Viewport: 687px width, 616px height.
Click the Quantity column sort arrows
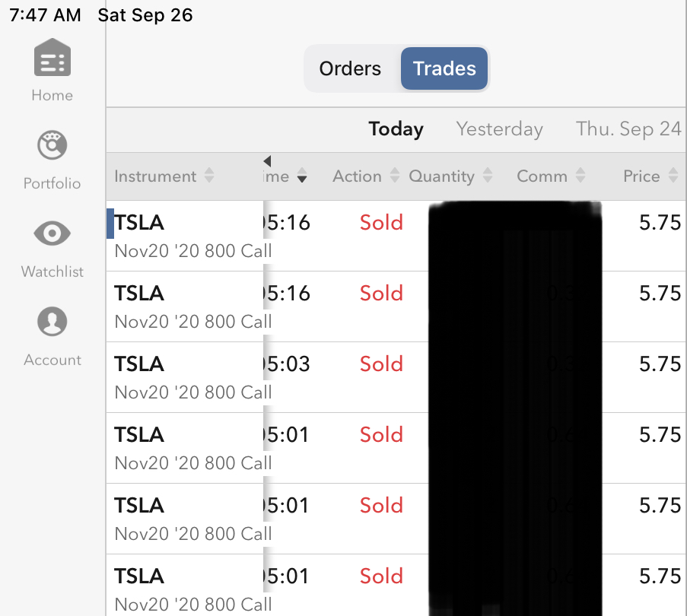(488, 176)
